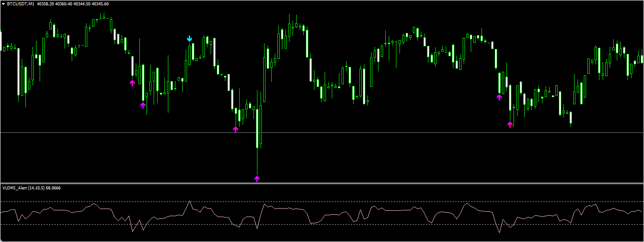
Task: Click the upper dashed level line in the indicator
Action: tap(322, 202)
